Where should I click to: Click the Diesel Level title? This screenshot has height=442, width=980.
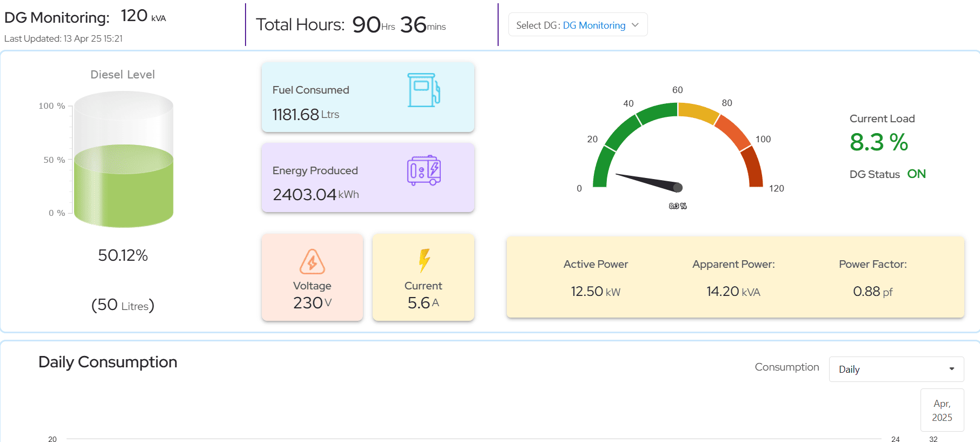pos(123,75)
